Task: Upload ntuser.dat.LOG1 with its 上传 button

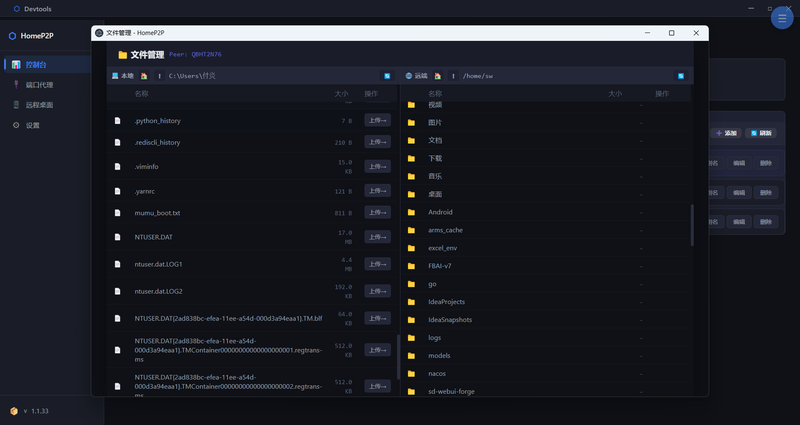Action: [378, 264]
